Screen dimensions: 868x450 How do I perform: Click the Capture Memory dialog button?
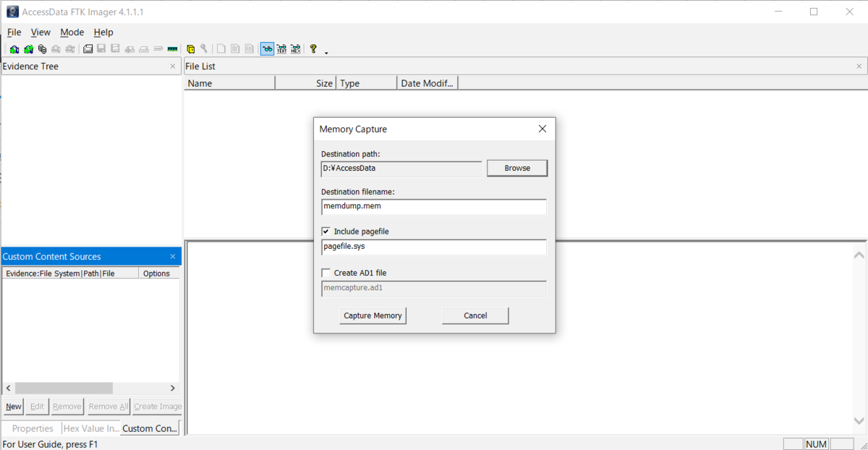(373, 315)
